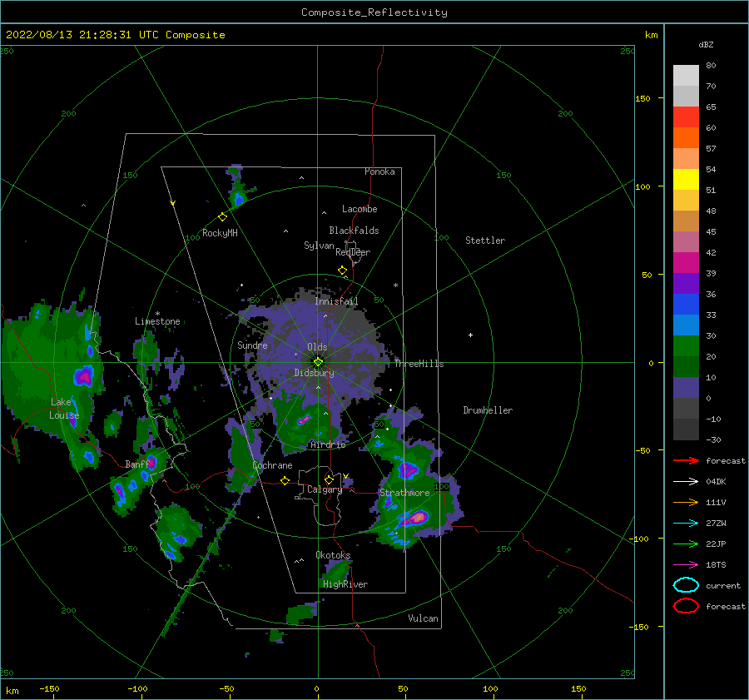This screenshot has width=749, height=700.
Task: Click the magenta swatch in dBZ scale
Action: (x=686, y=262)
